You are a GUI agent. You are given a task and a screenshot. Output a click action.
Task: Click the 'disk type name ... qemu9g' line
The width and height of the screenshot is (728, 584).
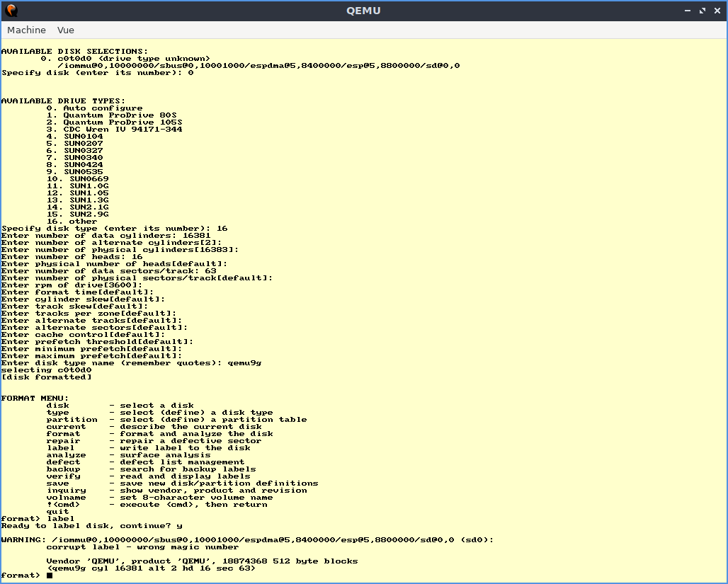point(132,363)
